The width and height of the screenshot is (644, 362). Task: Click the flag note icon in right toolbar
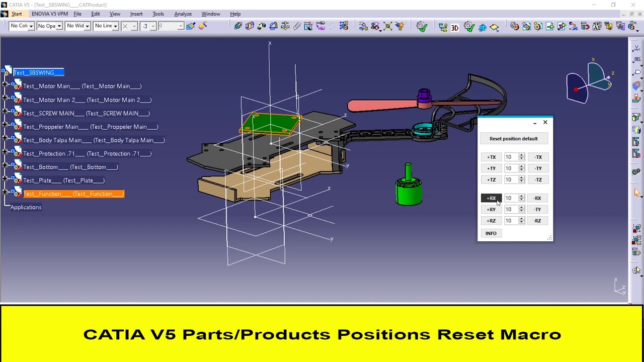(x=636, y=72)
